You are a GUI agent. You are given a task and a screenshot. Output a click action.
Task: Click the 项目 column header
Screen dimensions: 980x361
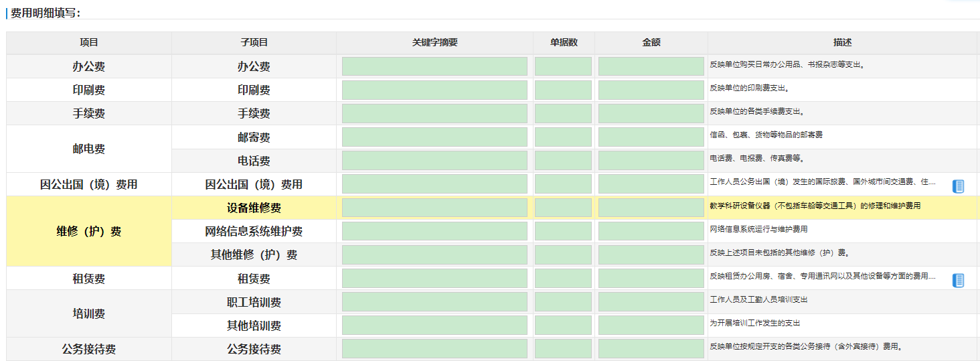tap(89, 42)
